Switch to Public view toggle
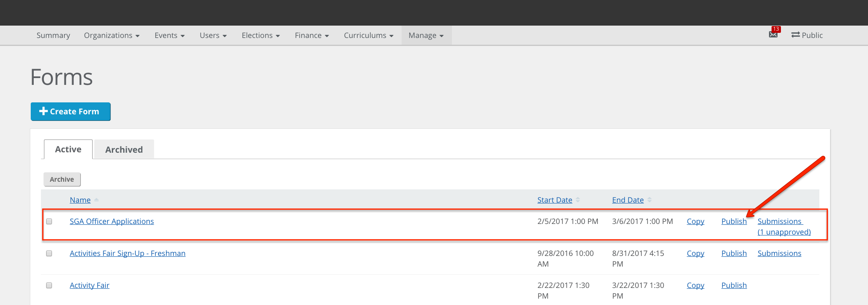Image resolution: width=868 pixels, height=305 pixels. 807,35
